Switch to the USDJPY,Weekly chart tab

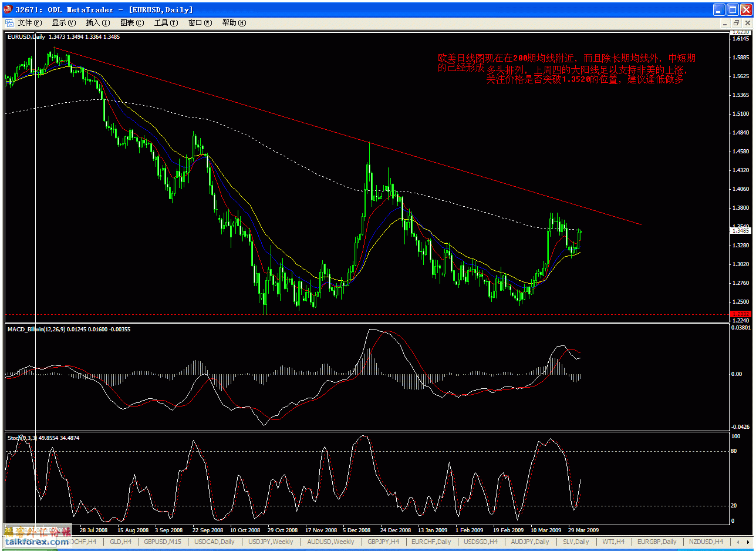coord(271,542)
